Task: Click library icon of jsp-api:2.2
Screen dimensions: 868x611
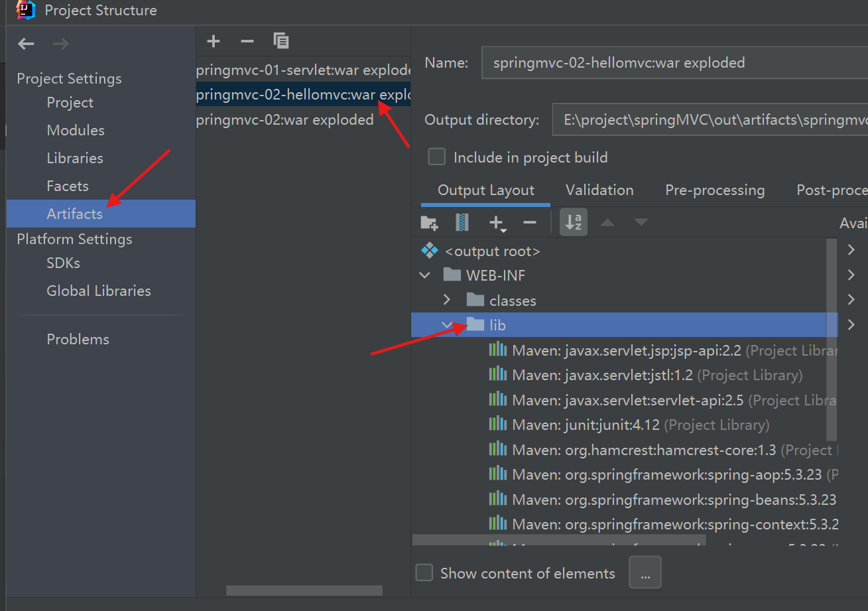Action: pyautogui.click(x=497, y=350)
